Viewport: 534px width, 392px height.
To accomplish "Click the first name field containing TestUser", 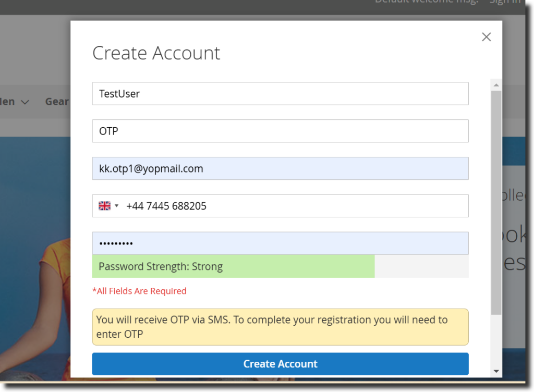I will tap(280, 93).
